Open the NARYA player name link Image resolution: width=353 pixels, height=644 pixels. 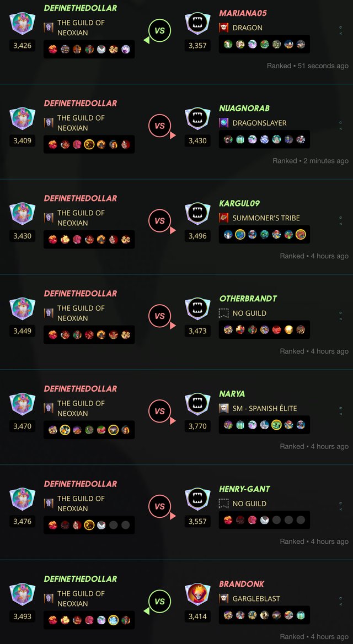click(x=232, y=394)
